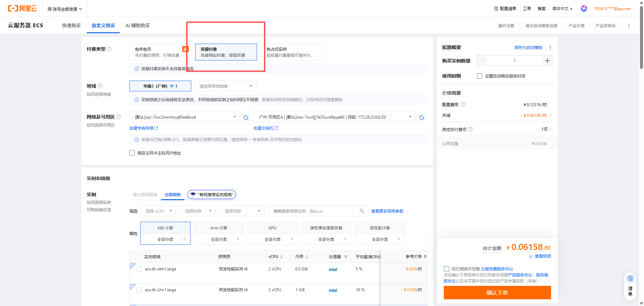Open 选择 vCPU filter dropdown
Viewport: 644px width, 306px height.
click(158, 211)
